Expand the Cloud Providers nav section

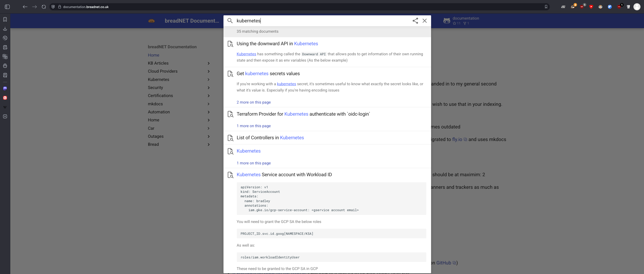208,71
